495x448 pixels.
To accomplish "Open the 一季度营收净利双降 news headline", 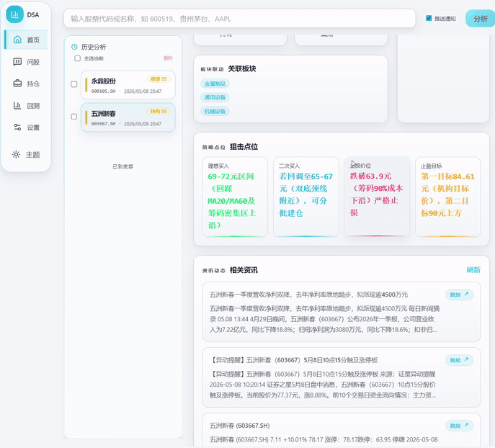I will [308, 295].
